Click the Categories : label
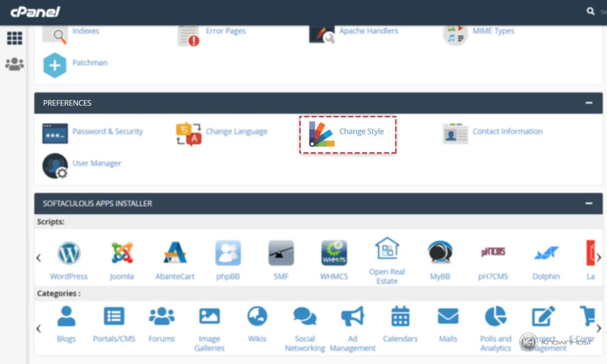Image resolution: width=607 pixels, height=364 pixels. point(59,293)
